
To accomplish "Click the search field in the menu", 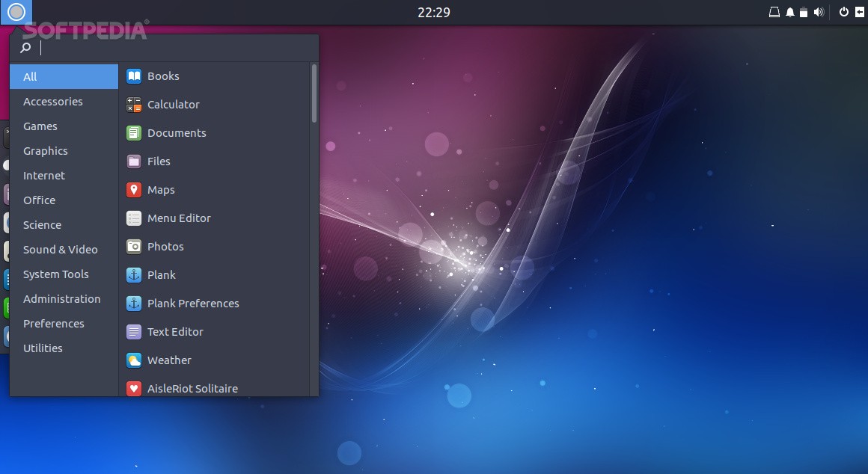I will pyautogui.click(x=172, y=48).
